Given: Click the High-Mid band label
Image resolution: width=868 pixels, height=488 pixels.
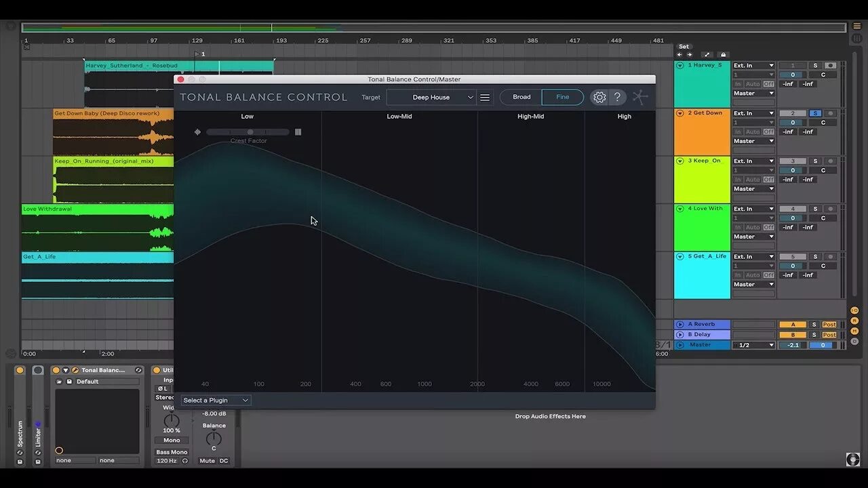Looking at the screenshot, I should (x=531, y=117).
